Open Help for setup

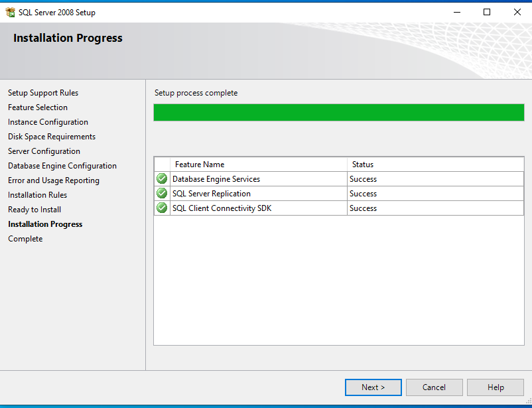496,387
